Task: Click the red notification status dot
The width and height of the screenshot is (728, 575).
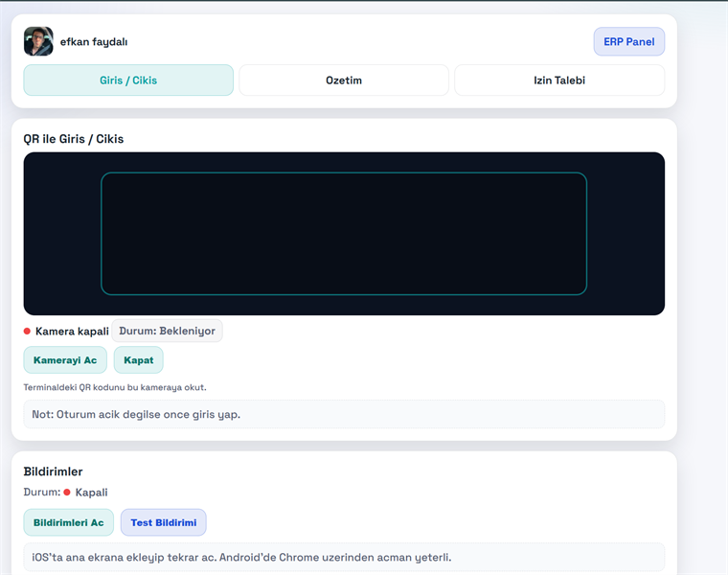Action: click(x=67, y=493)
